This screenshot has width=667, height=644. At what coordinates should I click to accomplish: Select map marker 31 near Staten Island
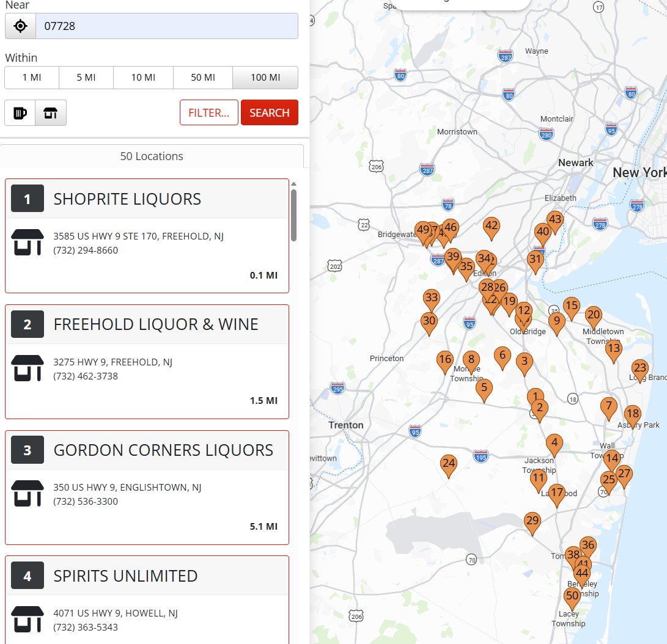pyautogui.click(x=535, y=259)
